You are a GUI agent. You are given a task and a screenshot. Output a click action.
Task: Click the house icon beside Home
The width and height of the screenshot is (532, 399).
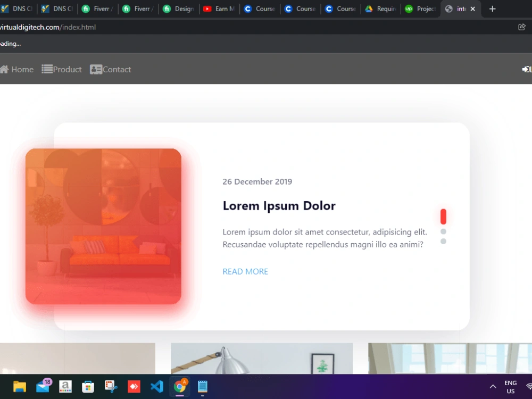[x=4, y=69]
